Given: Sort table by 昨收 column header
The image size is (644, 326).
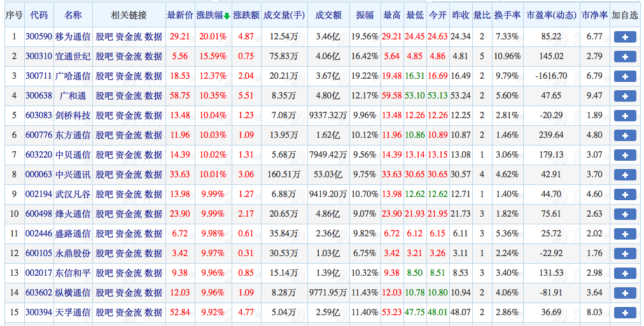Looking at the screenshot, I should point(461,16).
